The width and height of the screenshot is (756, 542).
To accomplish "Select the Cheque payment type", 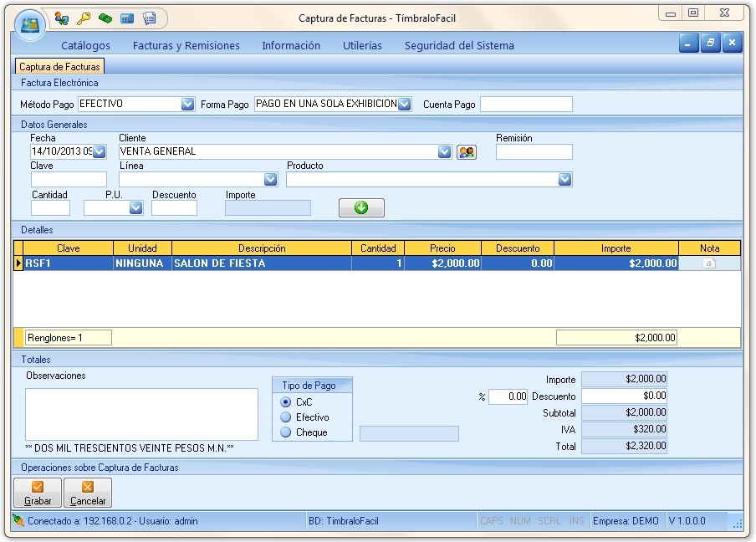I will coord(286,432).
